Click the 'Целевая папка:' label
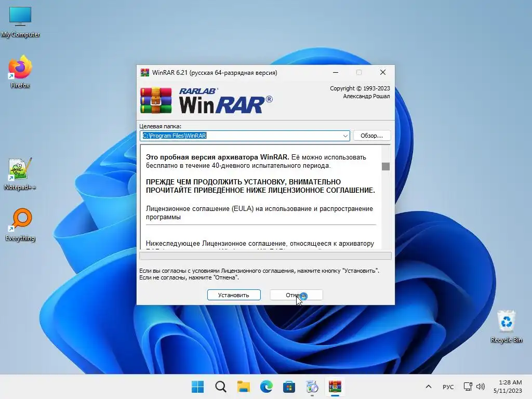The width and height of the screenshot is (532, 399). [160, 126]
